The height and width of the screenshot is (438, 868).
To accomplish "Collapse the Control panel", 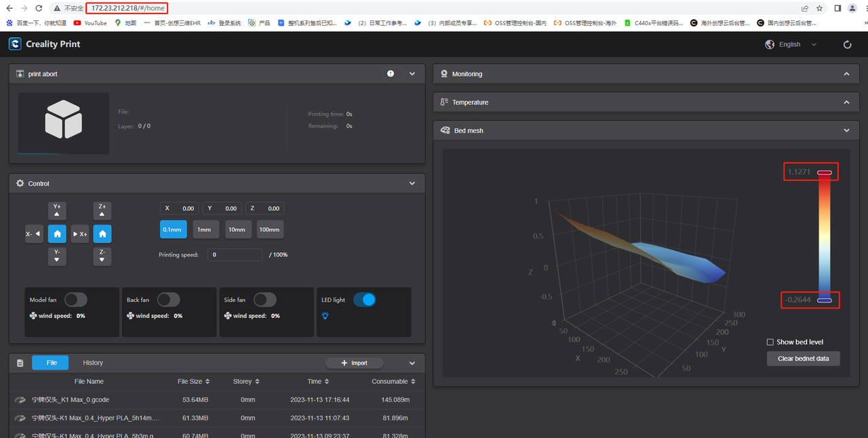I will [x=412, y=184].
